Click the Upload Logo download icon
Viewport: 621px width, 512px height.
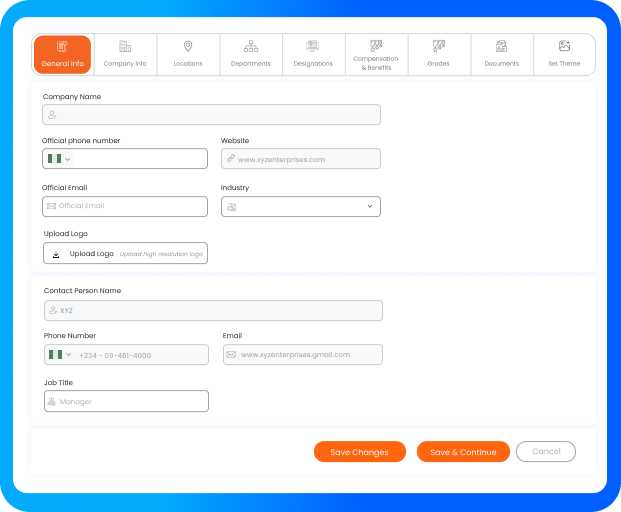coord(56,254)
